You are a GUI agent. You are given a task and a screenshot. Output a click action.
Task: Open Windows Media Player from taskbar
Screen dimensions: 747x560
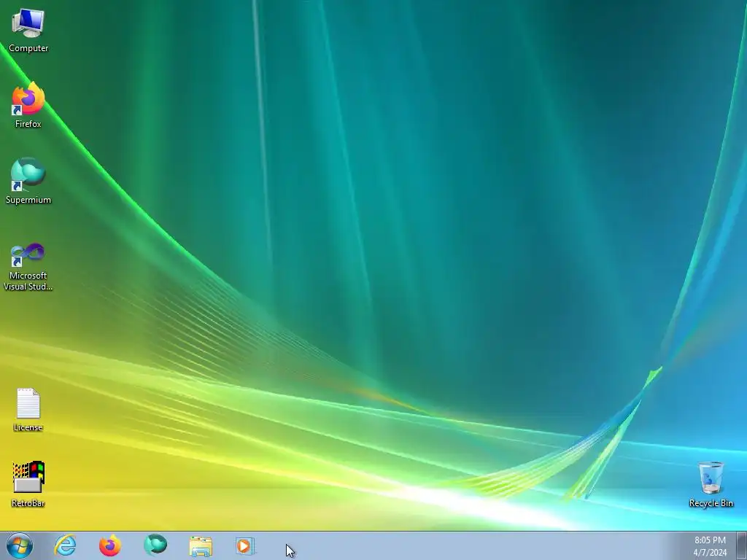coord(245,546)
